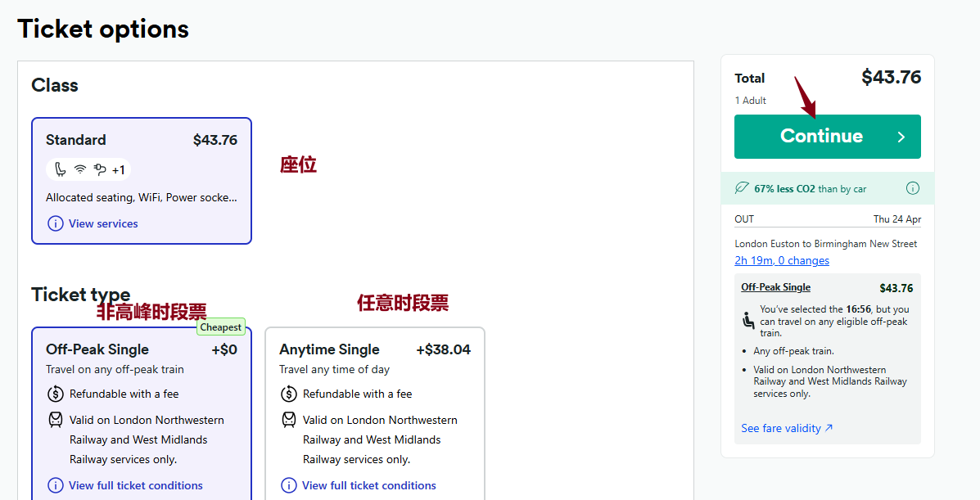
Task: Click the power socket icon
Action: tap(100, 169)
